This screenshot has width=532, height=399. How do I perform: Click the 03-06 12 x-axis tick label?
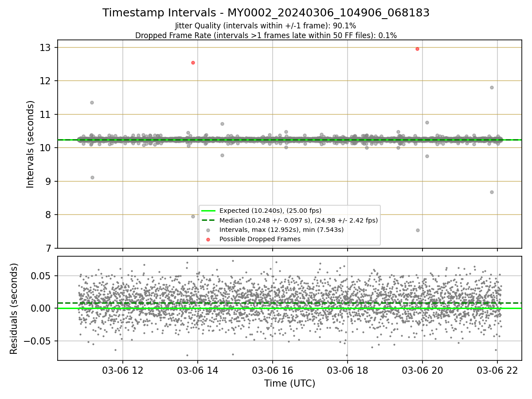coord(123,371)
